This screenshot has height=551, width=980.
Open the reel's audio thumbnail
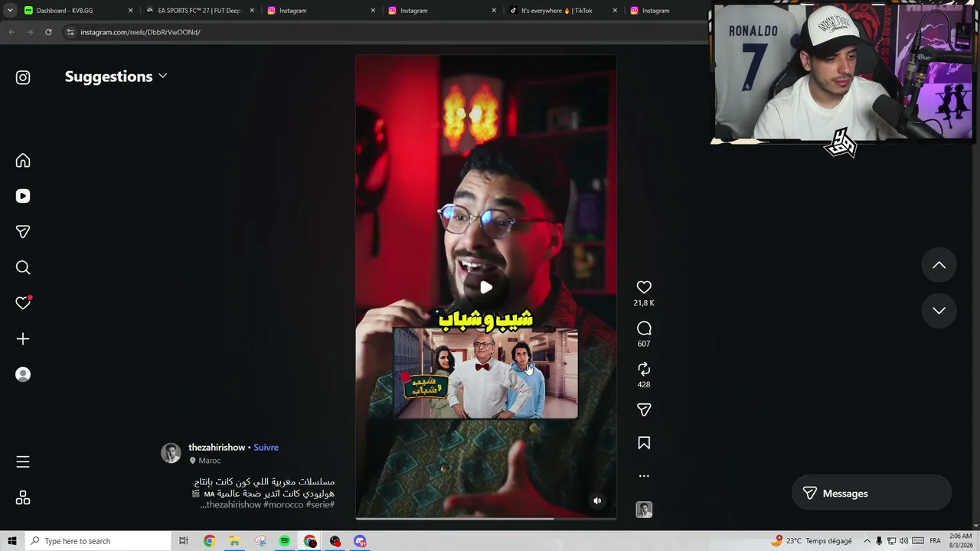coord(644,510)
